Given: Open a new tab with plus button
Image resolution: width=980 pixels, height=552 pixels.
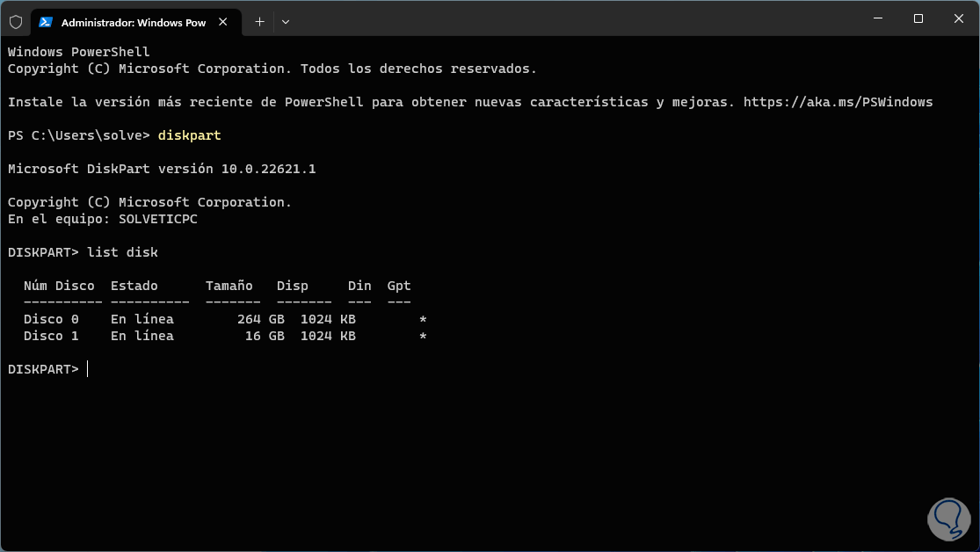Looking at the screenshot, I should click(x=259, y=22).
